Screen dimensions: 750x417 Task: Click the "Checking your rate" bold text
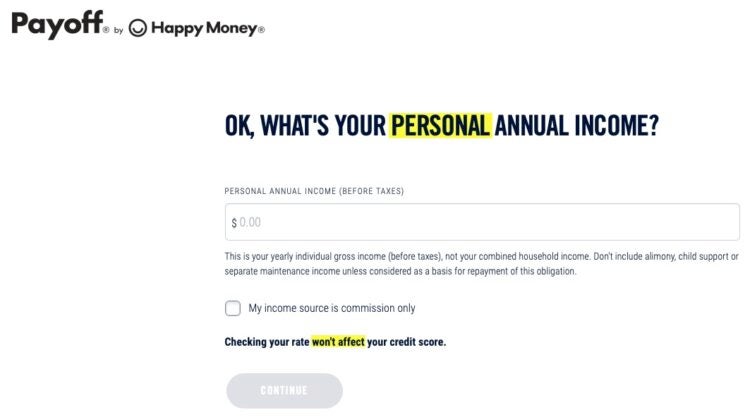click(x=266, y=342)
